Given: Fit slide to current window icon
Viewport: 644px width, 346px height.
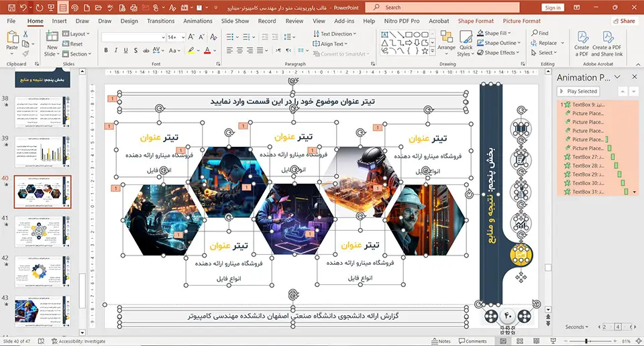Looking at the screenshot, I should 638,341.
